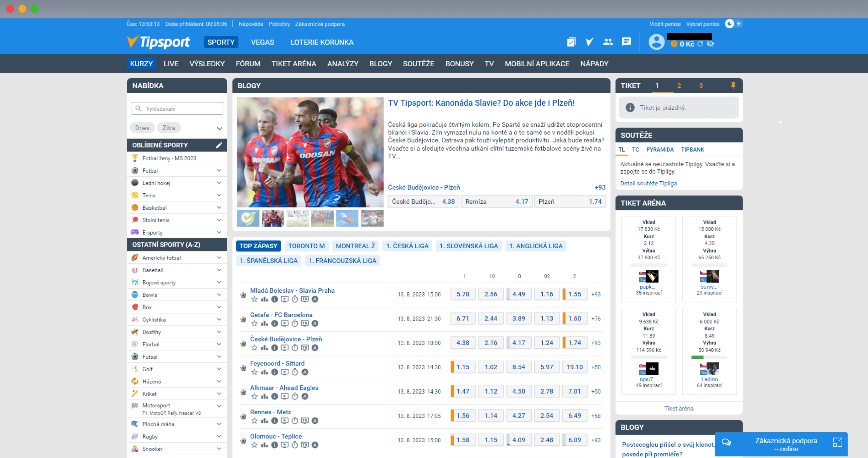Image resolution: width=868 pixels, height=458 pixels.
Task: Click the user profile avatar
Action: click(x=656, y=42)
